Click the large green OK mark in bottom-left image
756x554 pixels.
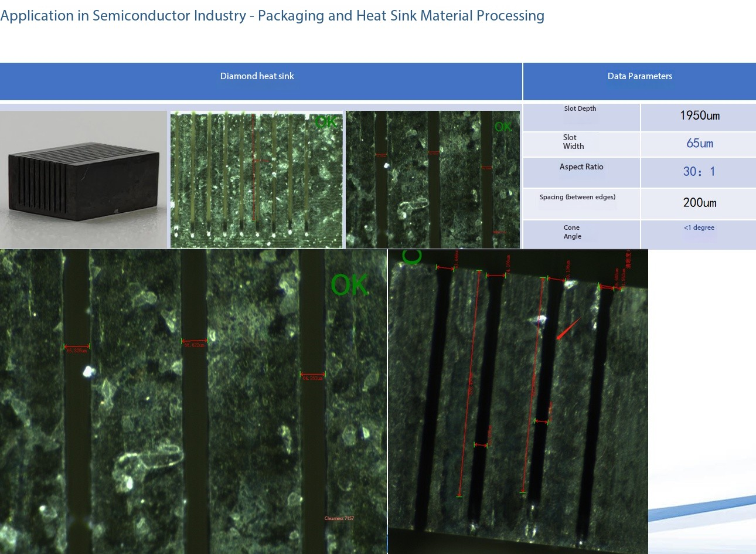click(x=350, y=285)
